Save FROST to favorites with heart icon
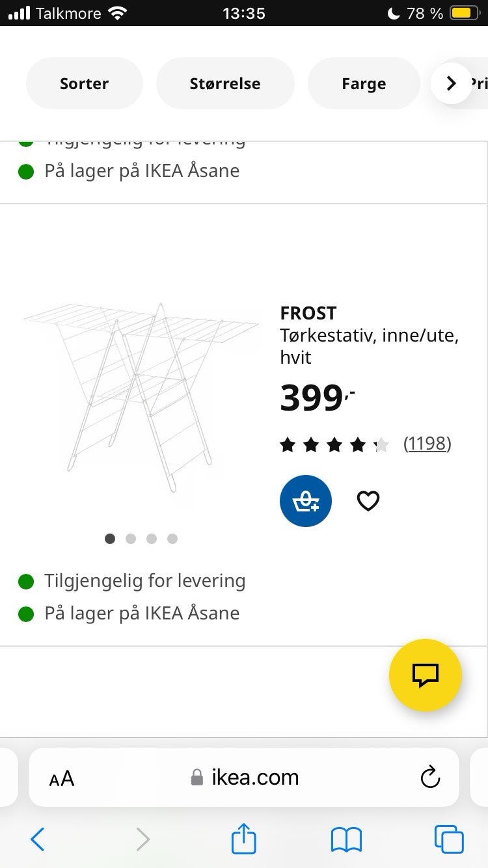 click(x=368, y=500)
